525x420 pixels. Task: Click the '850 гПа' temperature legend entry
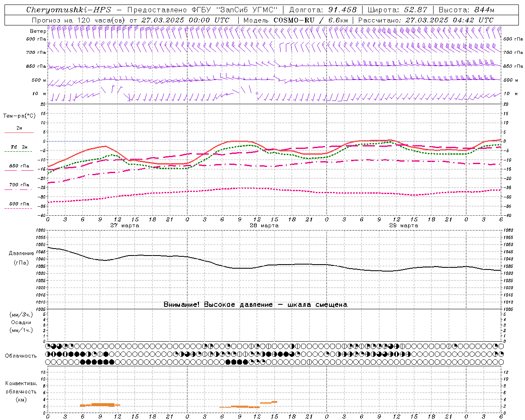point(19,166)
